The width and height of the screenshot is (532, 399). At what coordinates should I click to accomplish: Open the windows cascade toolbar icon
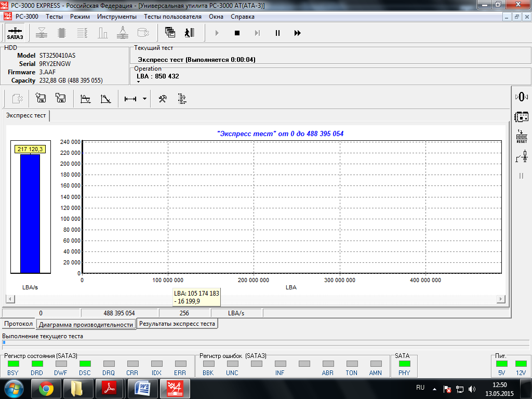pyautogui.click(x=170, y=33)
